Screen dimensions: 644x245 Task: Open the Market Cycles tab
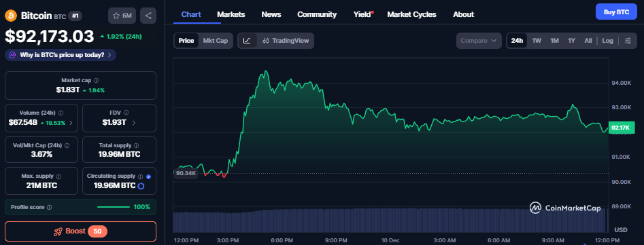point(411,14)
